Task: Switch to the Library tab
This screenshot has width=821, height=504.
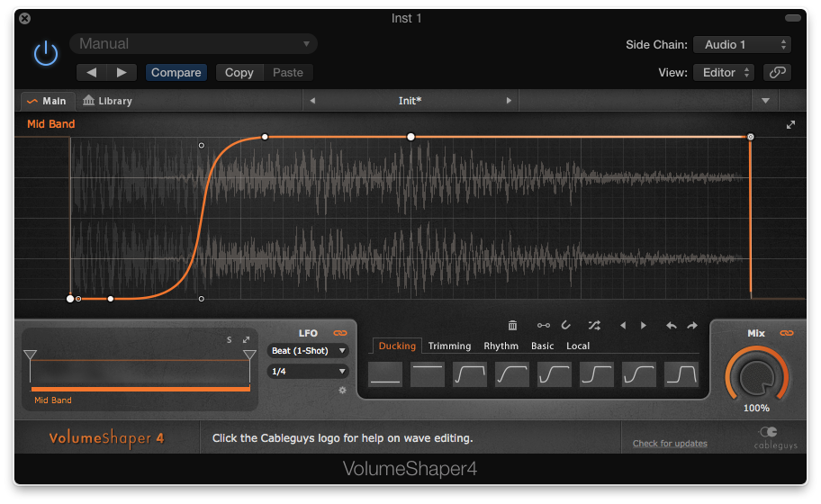Action: tap(107, 101)
